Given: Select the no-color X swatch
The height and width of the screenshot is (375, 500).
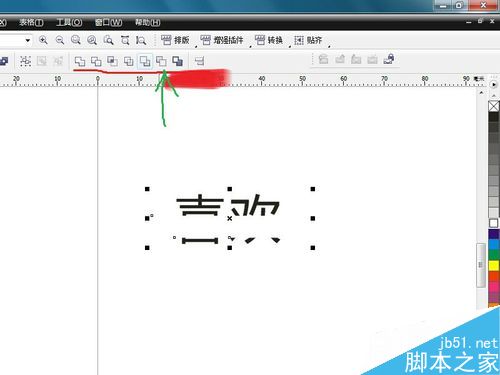Looking at the screenshot, I should click(x=494, y=106).
